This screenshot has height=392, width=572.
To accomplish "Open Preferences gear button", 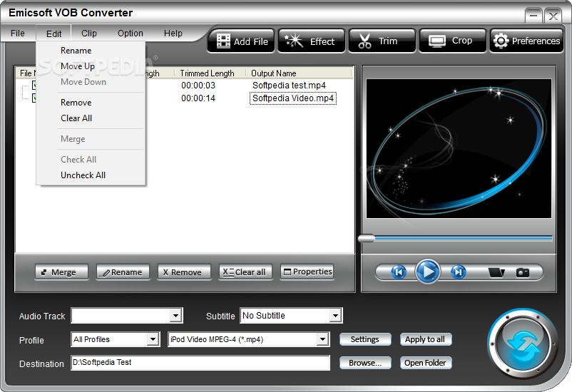I will (526, 41).
